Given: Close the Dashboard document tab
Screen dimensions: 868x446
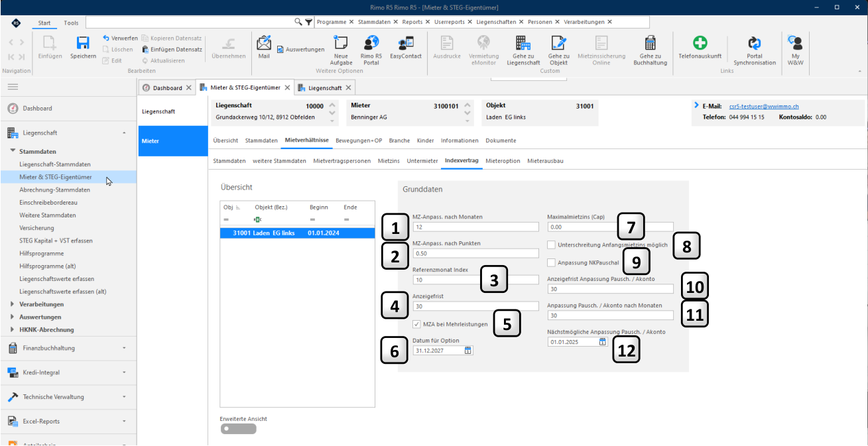Looking at the screenshot, I should (x=188, y=87).
